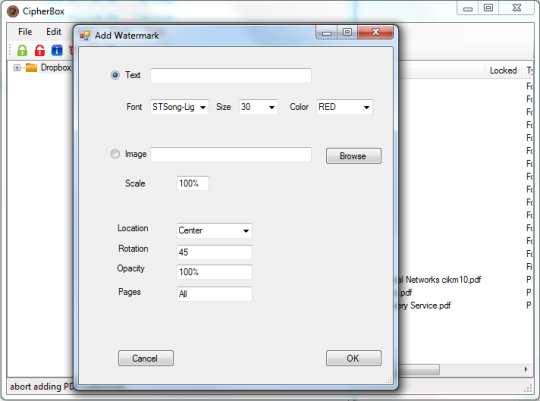The image size is (540, 401).
Task: Click the CipherBox app icon in title bar
Action: [x=13, y=11]
